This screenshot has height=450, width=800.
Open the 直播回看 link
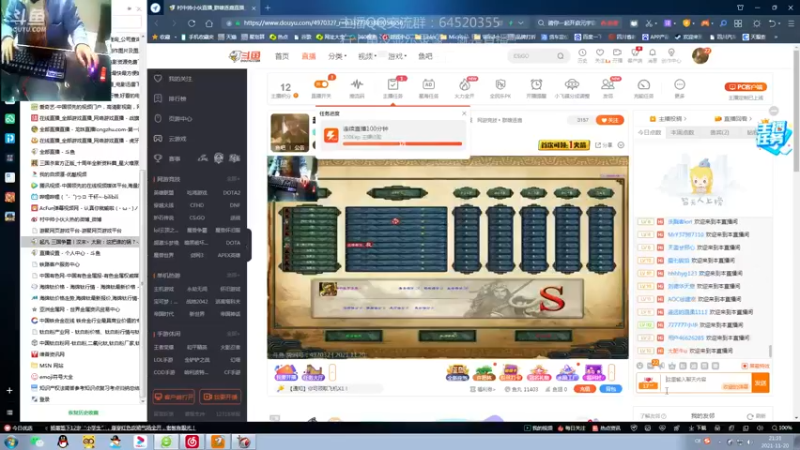click(734, 118)
